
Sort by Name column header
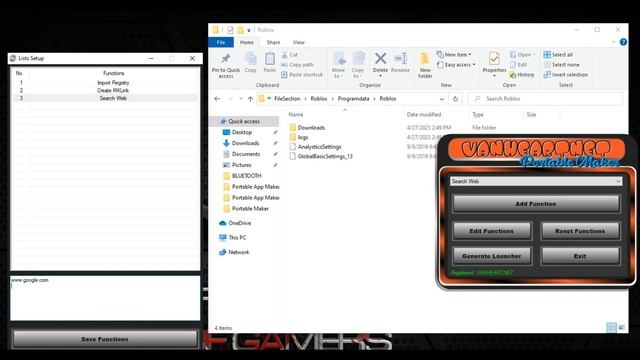296,115
